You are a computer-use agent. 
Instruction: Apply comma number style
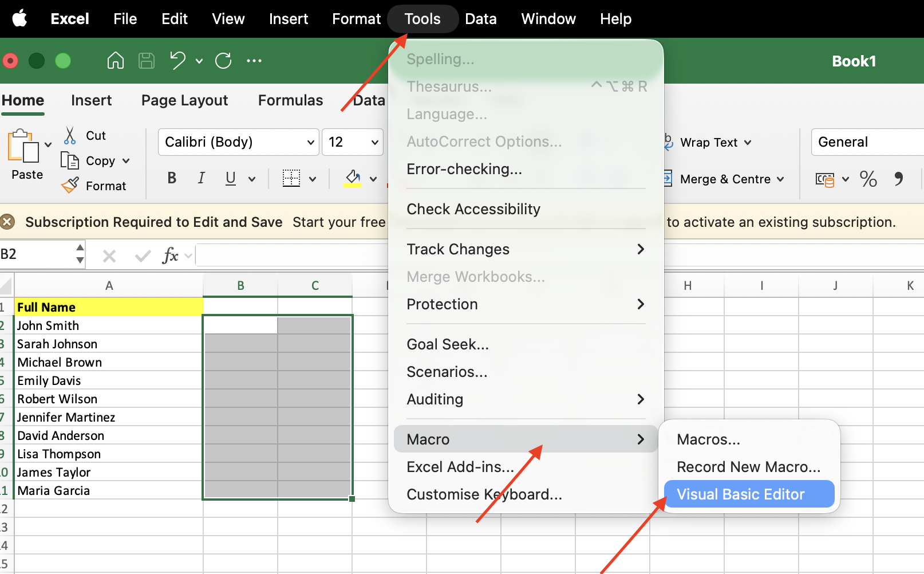[898, 179]
